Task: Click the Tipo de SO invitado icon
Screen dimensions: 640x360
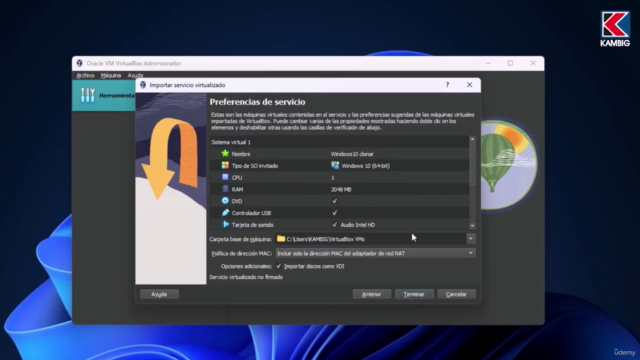Action: pos(225,165)
